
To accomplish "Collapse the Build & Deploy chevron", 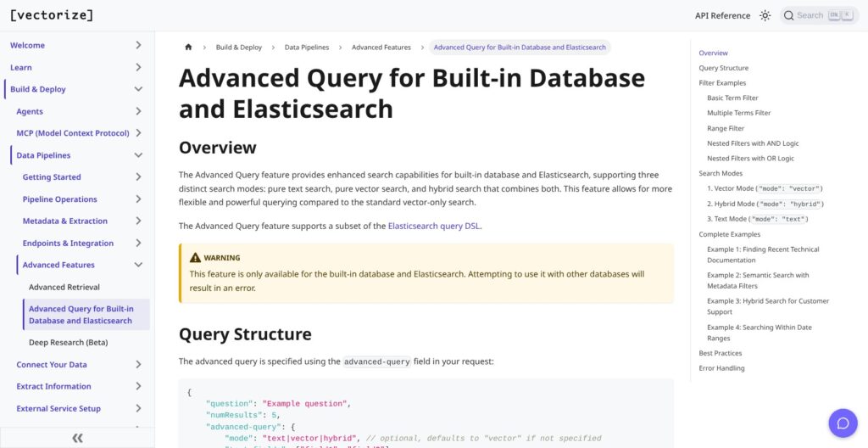I will click(x=138, y=89).
